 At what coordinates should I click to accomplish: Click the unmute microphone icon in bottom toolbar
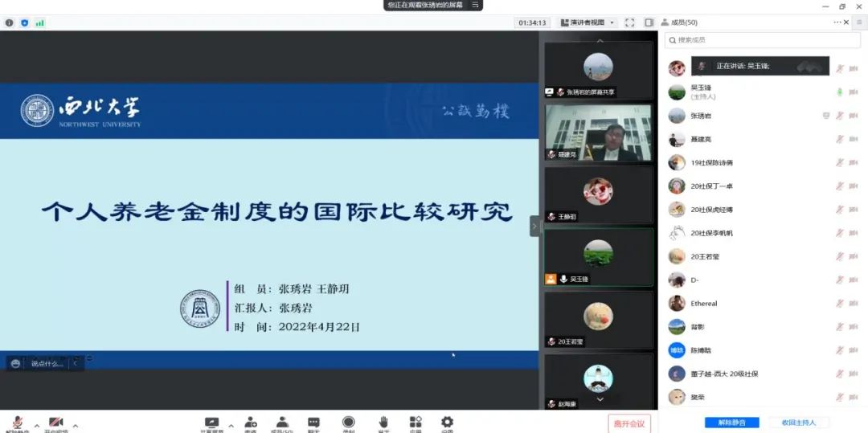17,423
